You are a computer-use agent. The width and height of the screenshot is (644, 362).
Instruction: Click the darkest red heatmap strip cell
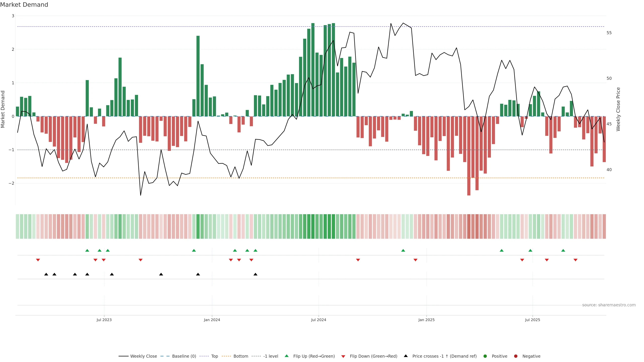tap(469, 226)
